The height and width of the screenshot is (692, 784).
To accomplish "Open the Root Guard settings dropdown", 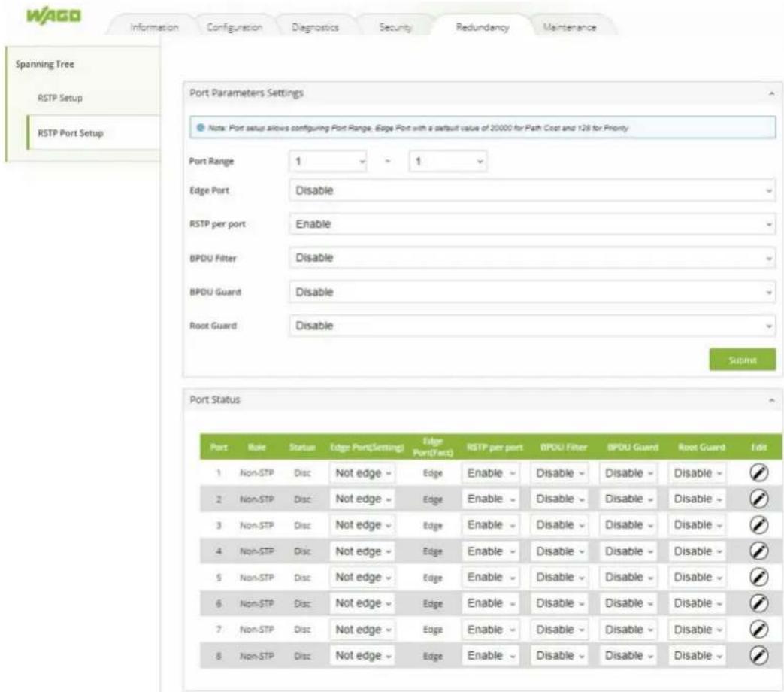I will (x=532, y=326).
